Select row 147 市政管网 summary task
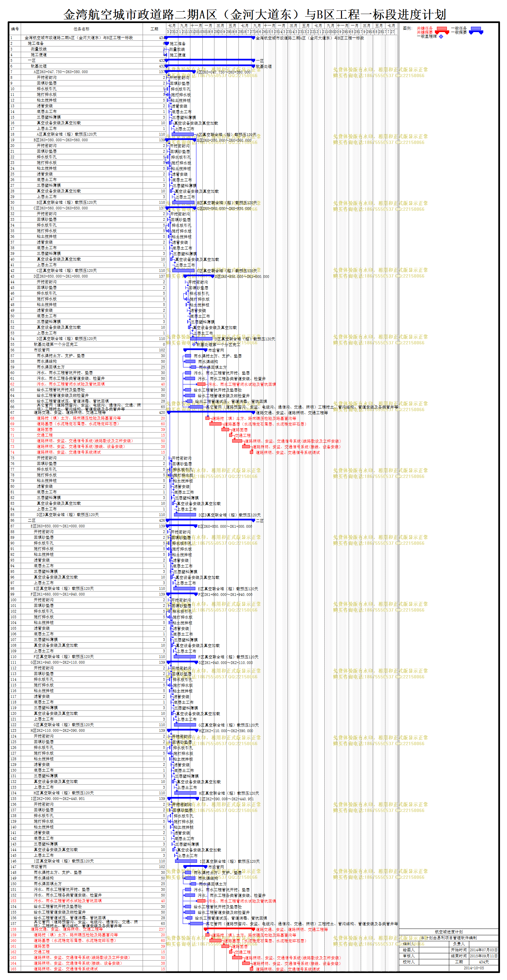 [x=38, y=866]
